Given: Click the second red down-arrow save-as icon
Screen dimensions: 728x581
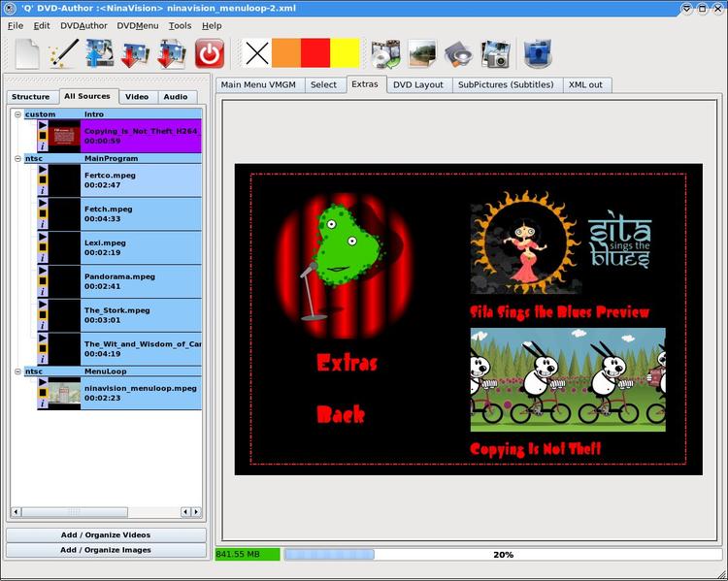Looking at the screenshot, I should (x=171, y=54).
